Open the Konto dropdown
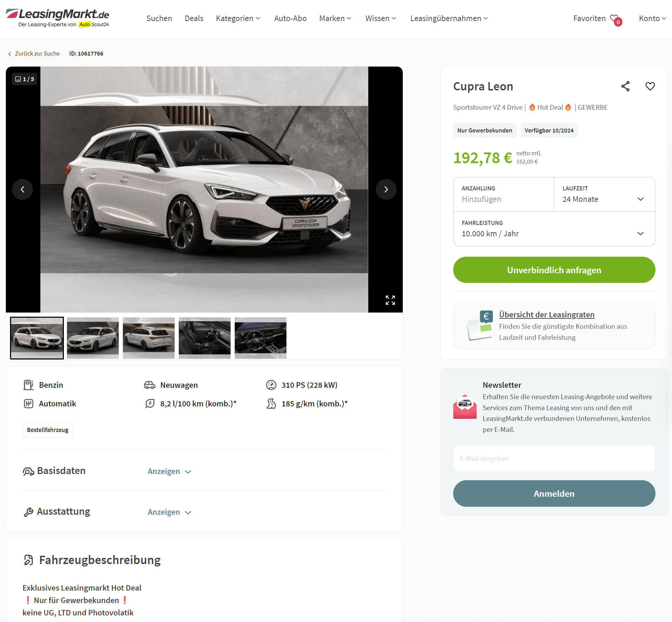The height and width of the screenshot is (622, 672). [652, 18]
